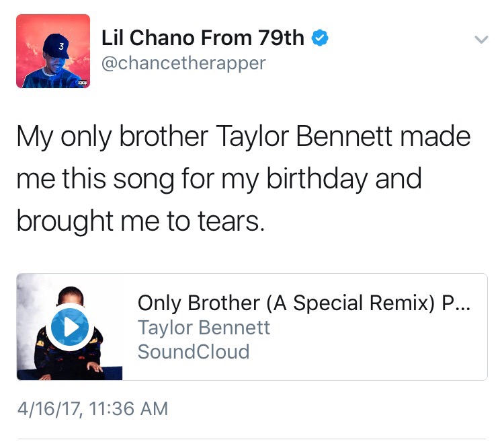
Task: Click the me this song phrase in the tweet
Action: tap(95, 179)
